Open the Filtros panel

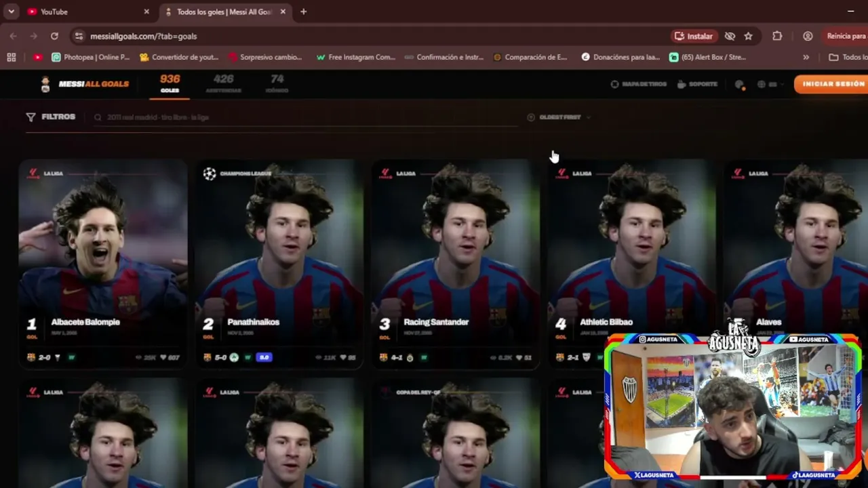[x=51, y=117]
